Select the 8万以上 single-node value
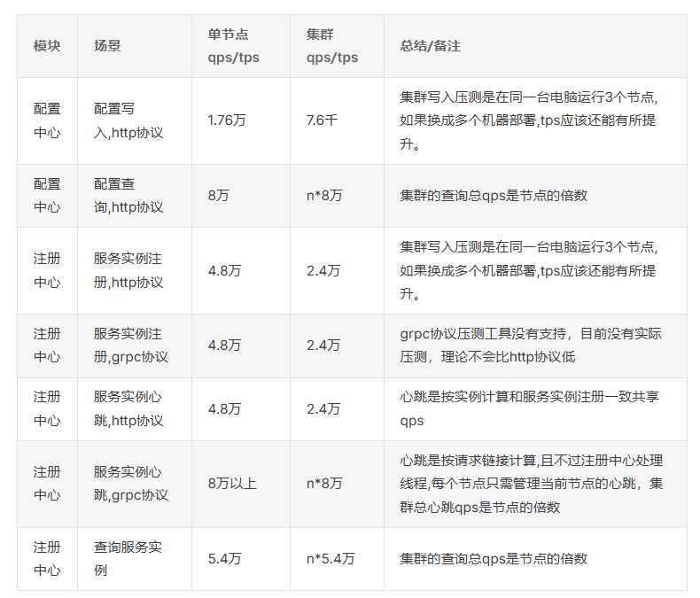The height and width of the screenshot is (598, 700). click(x=232, y=484)
